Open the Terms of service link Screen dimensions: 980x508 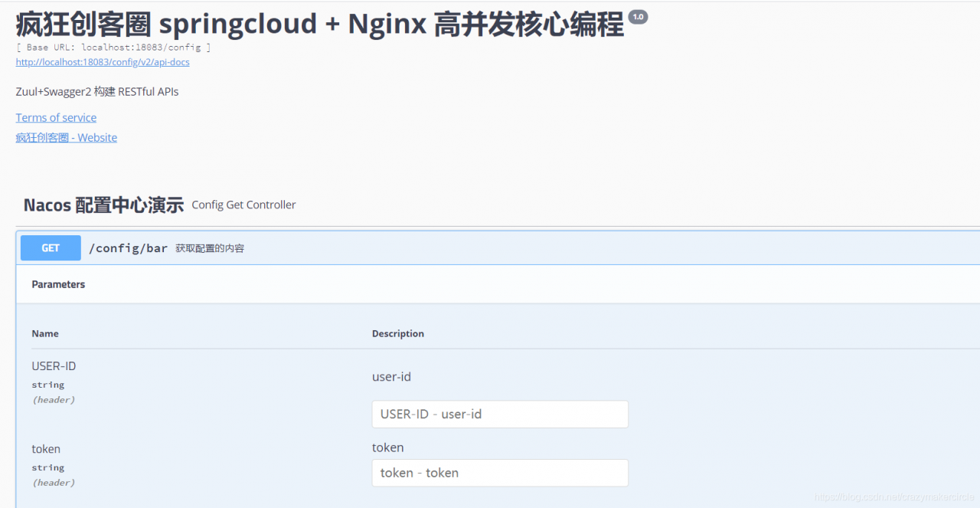tap(56, 117)
